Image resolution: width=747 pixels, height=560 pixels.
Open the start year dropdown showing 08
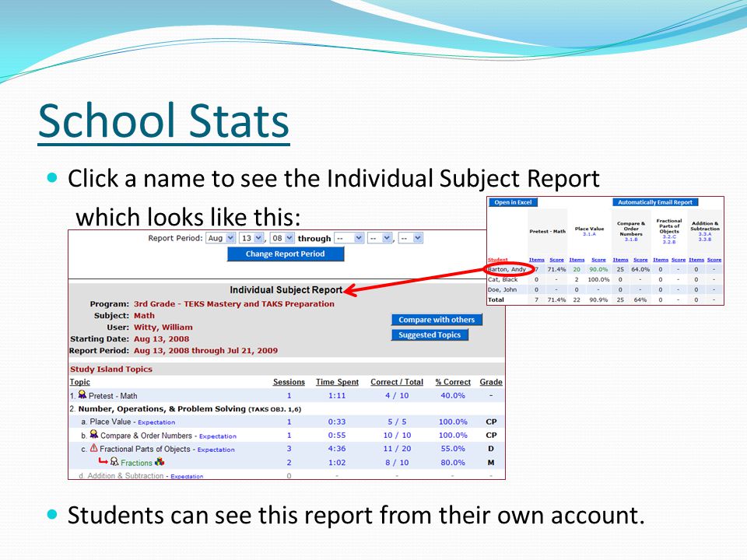click(x=282, y=238)
